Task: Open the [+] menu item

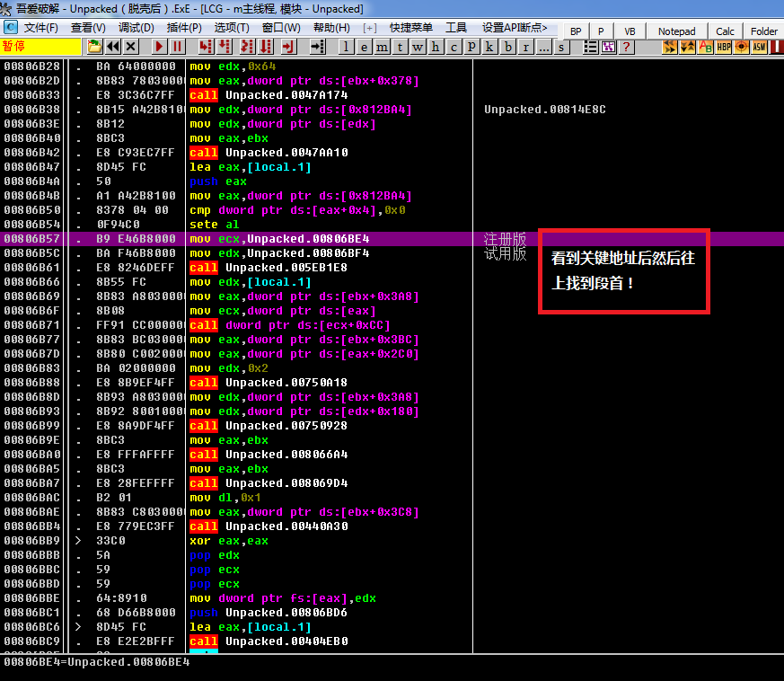Action: (369, 28)
